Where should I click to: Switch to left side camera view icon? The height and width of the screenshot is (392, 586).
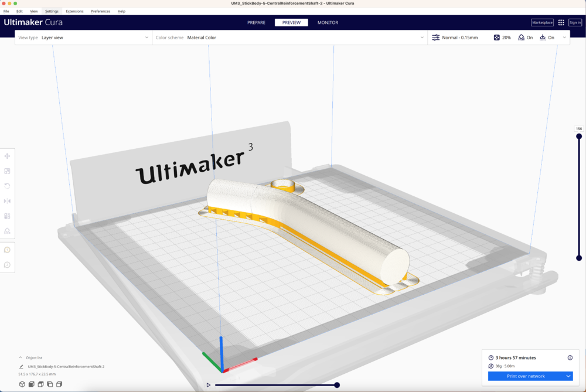coord(50,384)
